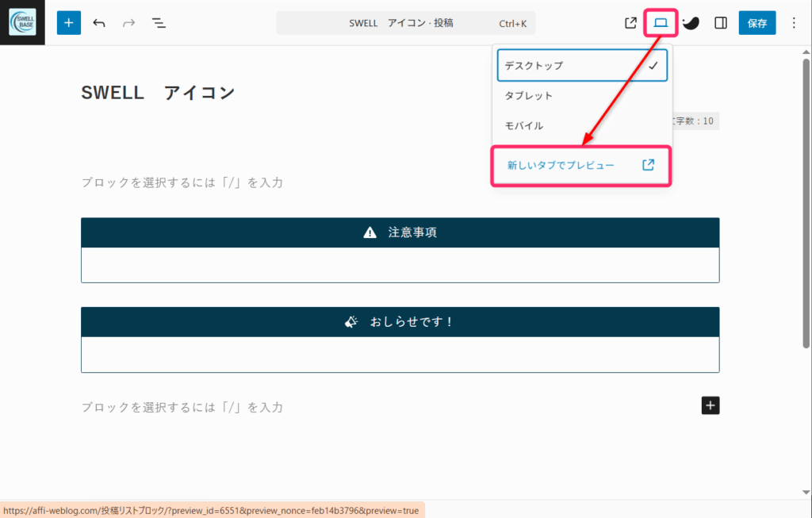Screen dimensions: 812x518
Task: Undo the last edit
Action: [99, 23]
